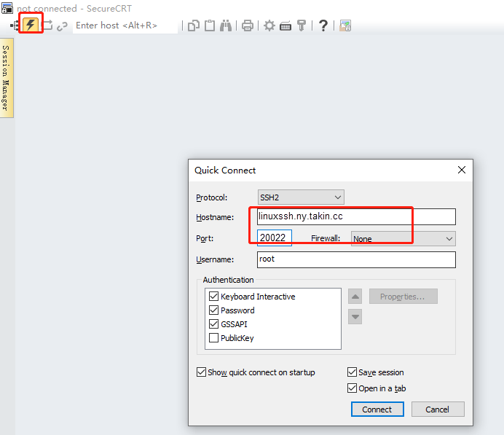Click the SecureCRT title bar app icon

pyautogui.click(x=7, y=8)
